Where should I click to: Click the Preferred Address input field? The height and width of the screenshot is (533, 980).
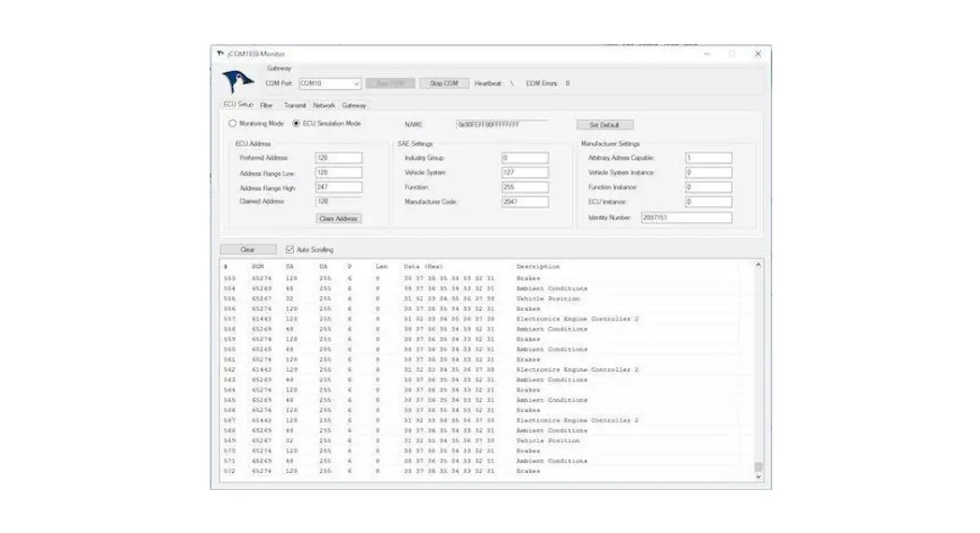[338, 158]
